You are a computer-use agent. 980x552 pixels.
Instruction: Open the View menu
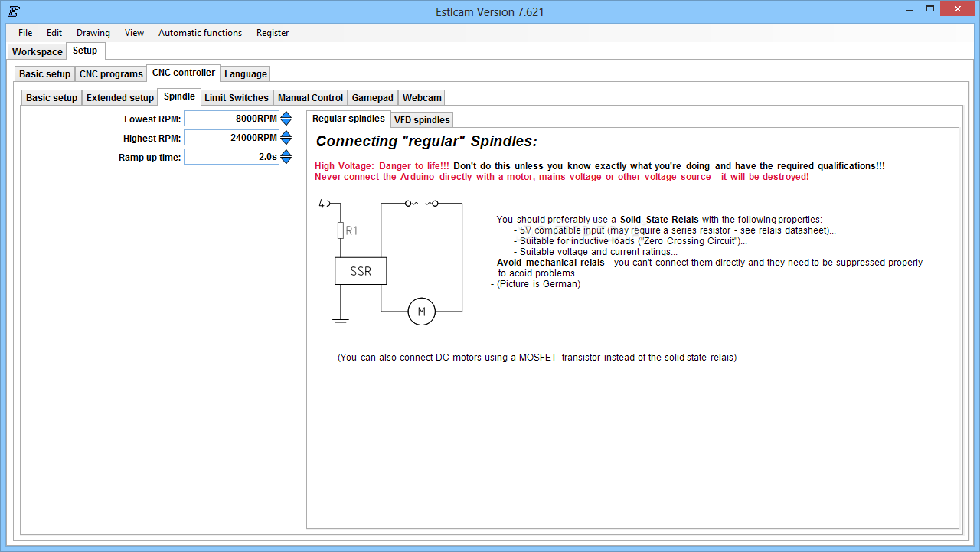[x=135, y=33]
